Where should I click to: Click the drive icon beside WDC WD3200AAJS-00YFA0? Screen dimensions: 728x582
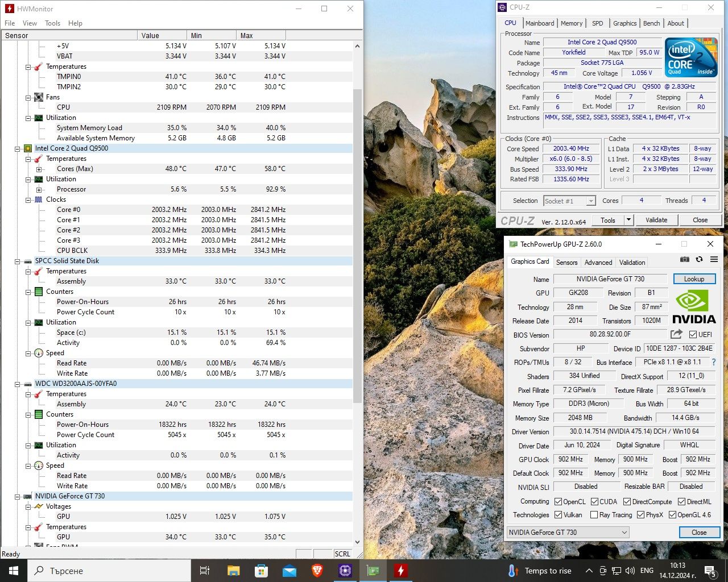pos(28,384)
